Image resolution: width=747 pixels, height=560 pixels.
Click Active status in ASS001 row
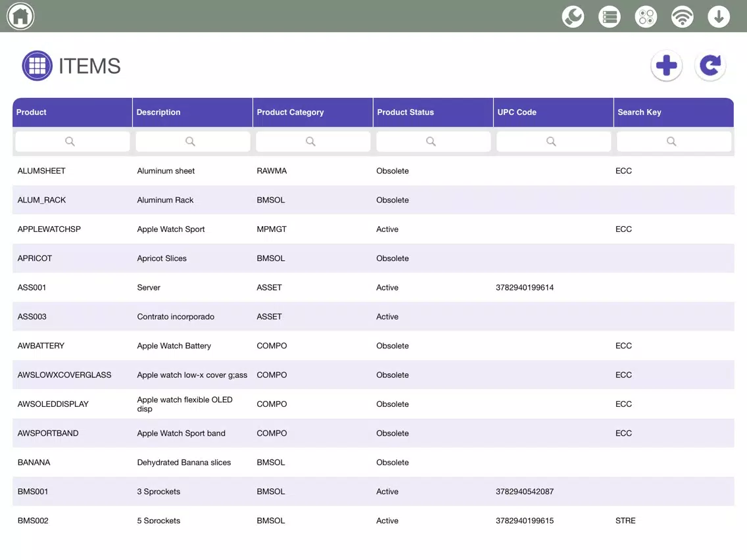pyautogui.click(x=387, y=288)
